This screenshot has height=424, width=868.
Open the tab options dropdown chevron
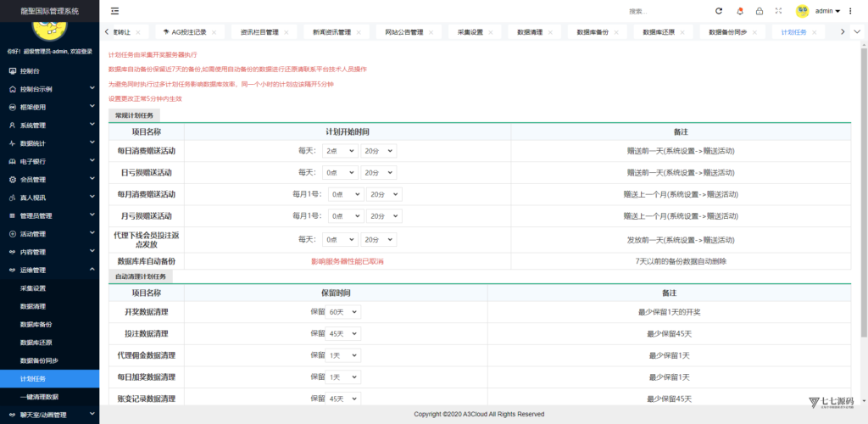(x=858, y=32)
